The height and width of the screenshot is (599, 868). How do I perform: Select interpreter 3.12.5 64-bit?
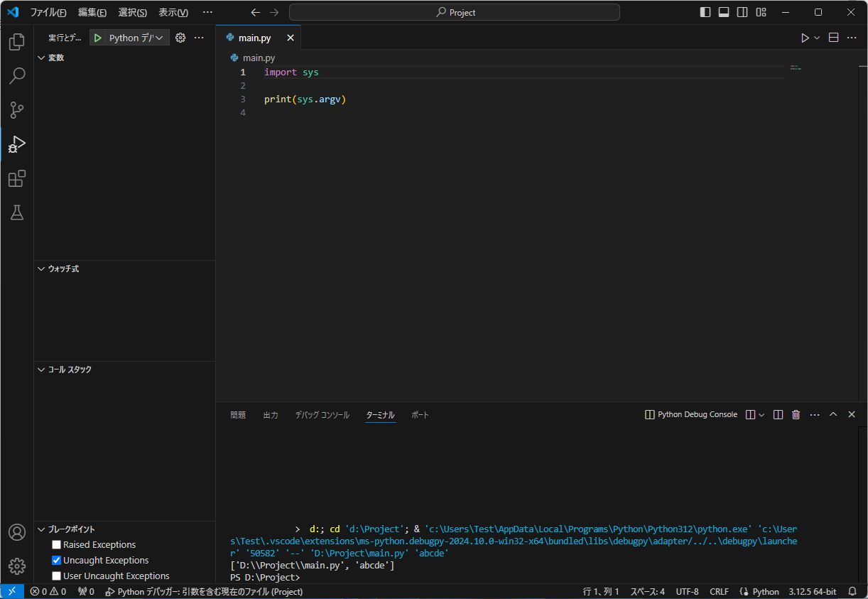tap(812, 591)
